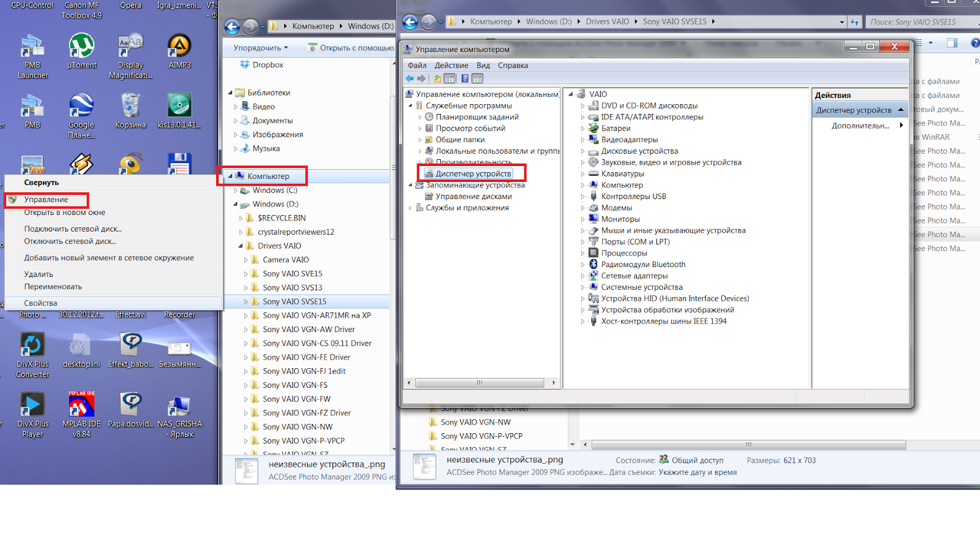The image size is (980, 544).
Task: Expand the Sony VAIO SVE15 folder node
Action: [246, 274]
